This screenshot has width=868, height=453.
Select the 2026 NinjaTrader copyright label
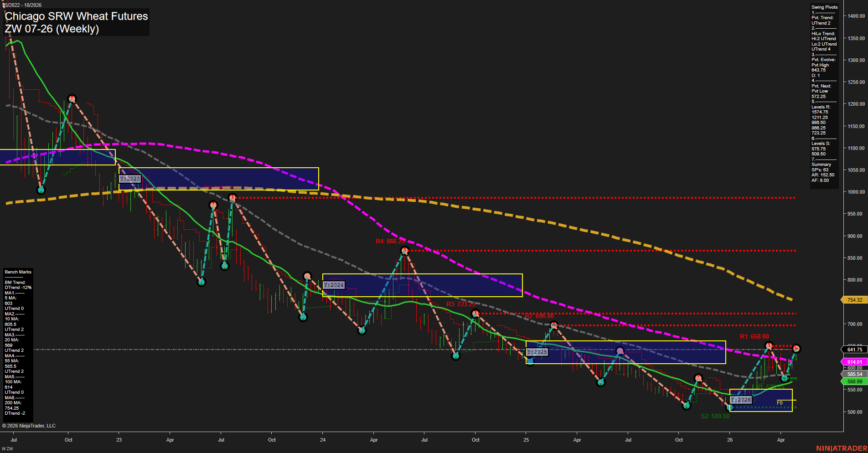coord(29,425)
